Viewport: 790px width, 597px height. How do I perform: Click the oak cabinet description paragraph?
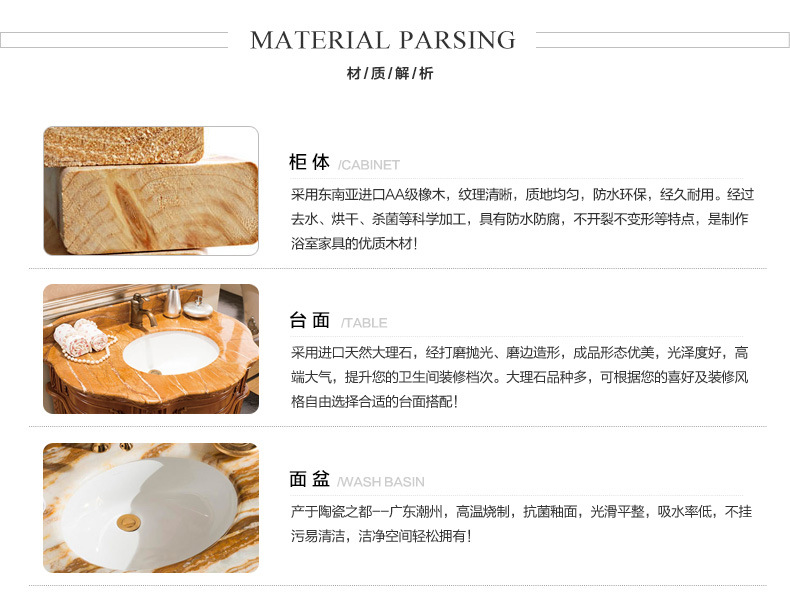(x=522, y=219)
